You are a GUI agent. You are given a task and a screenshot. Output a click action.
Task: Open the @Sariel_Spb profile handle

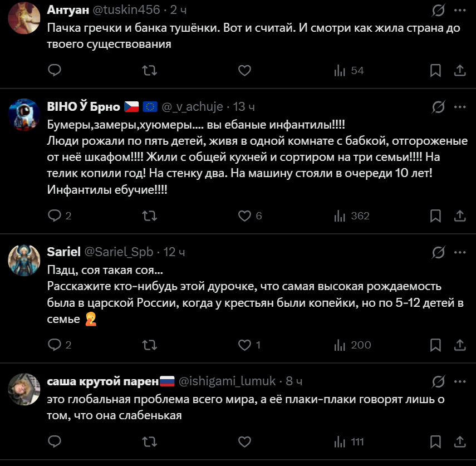pyautogui.click(x=118, y=252)
